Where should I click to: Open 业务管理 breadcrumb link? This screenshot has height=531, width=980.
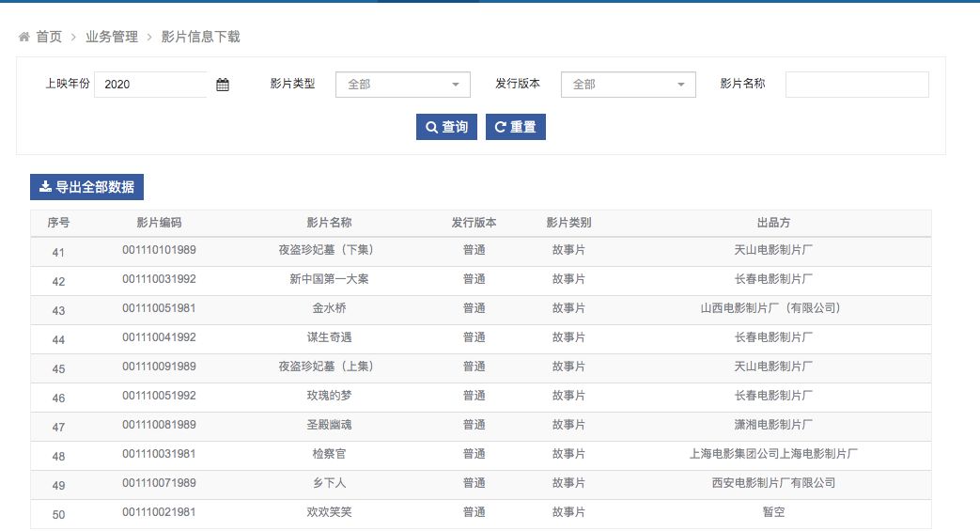pos(112,37)
